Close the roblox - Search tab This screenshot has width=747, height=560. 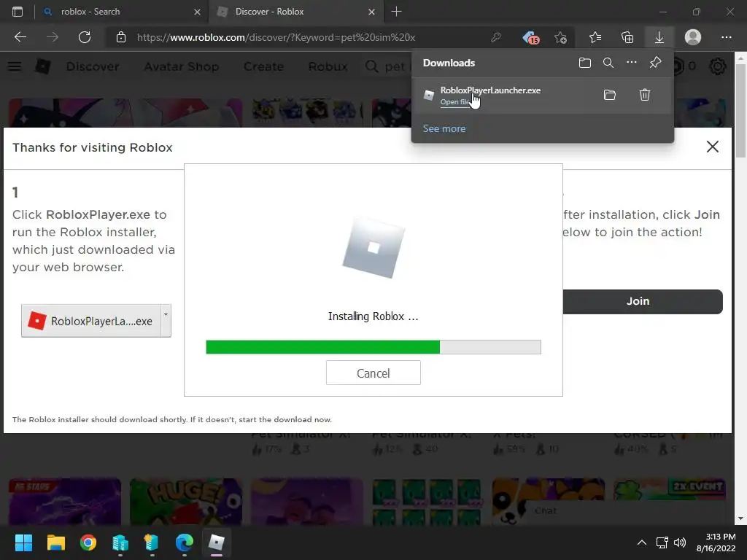point(197,12)
